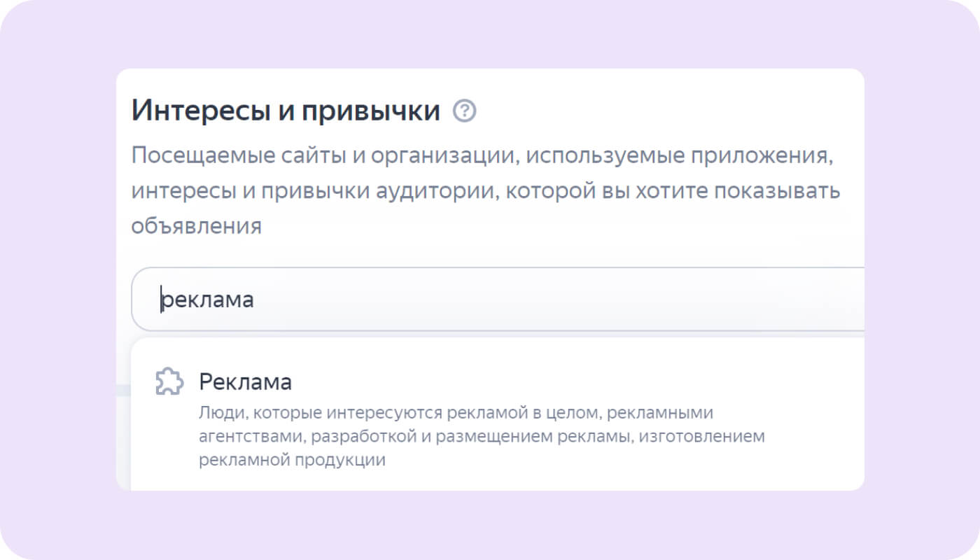Focus the interests search field
980x560 pixels.
tap(498, 300)
